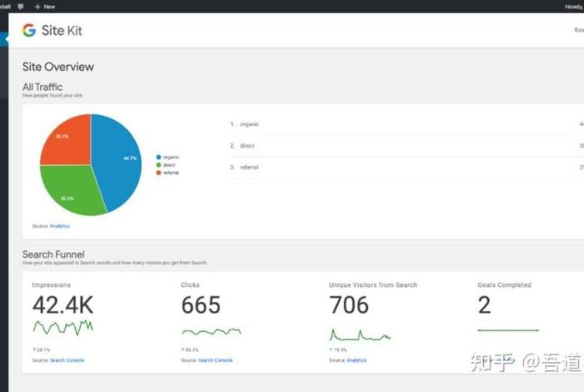Select the green direct pie slice
The height and width of the screenshot is (392, 584).
pos(71,190)
